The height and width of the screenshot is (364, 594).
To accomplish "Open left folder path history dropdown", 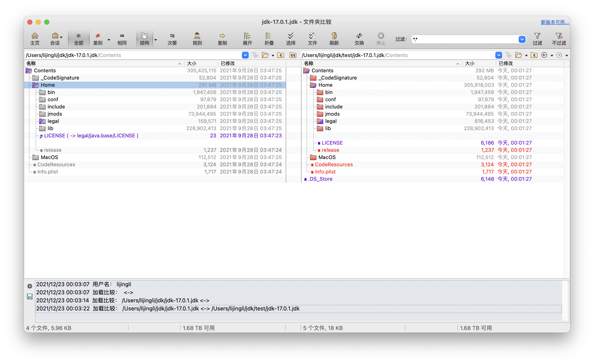I will click(x=245, y=55).
